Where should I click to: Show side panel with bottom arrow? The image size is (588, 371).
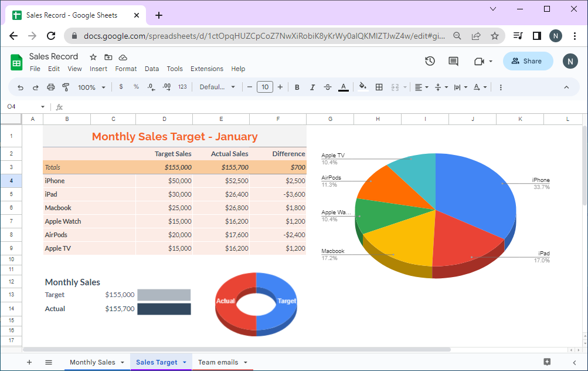coord(574,362)
